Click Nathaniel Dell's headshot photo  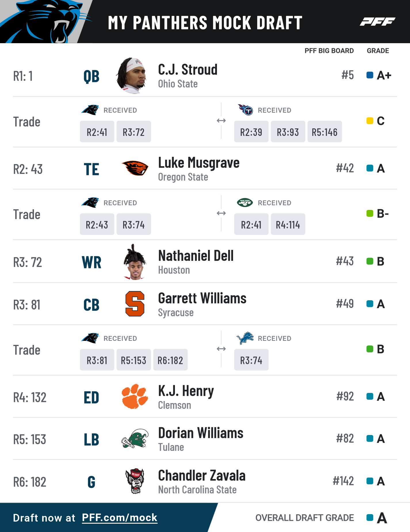(134, 262)
